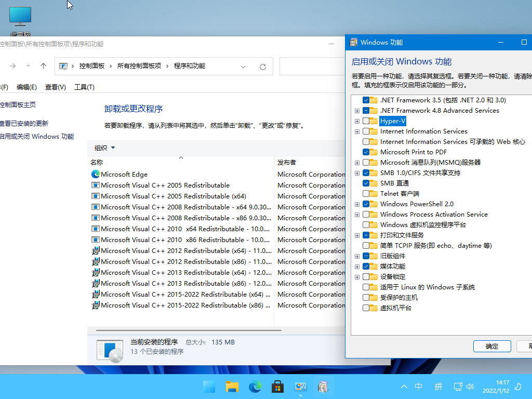The image size is (532, 399).
Task: Click the Windows Start button
Action: (x=209, y=387)
